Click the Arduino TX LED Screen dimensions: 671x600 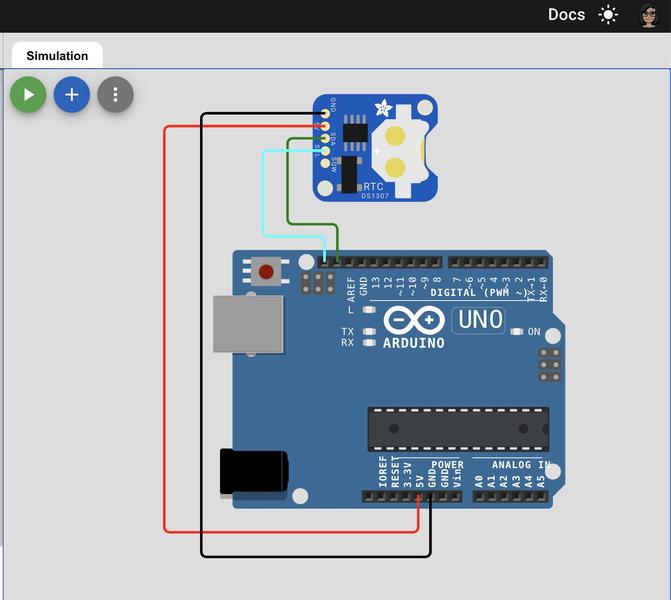369,332
